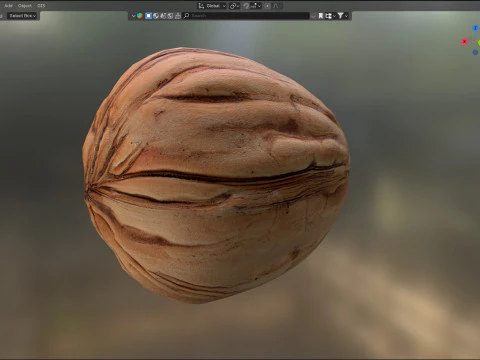Open the Add menu in the header
The width and height of the screenshot is (480, 360).
(8, 6)
